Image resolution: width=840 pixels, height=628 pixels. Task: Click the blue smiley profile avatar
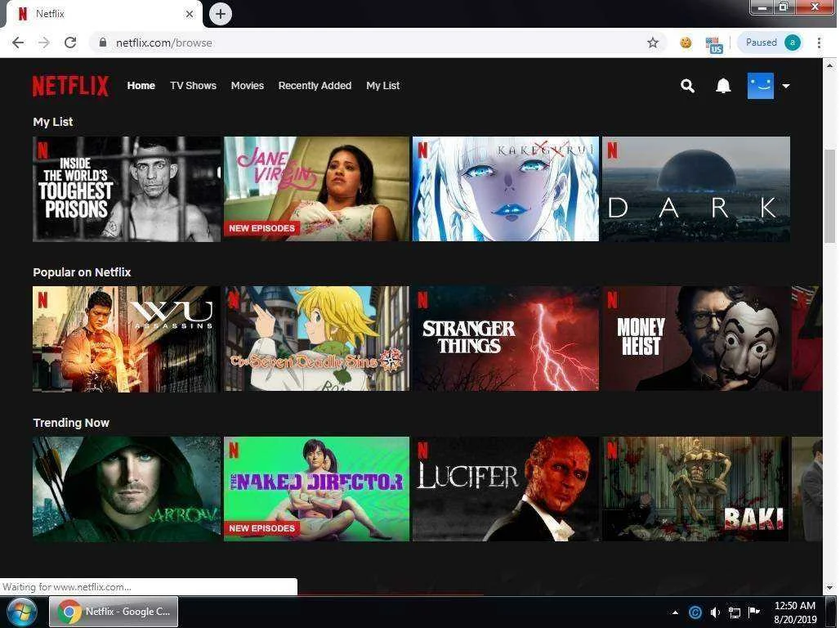[x=761, y=86]
